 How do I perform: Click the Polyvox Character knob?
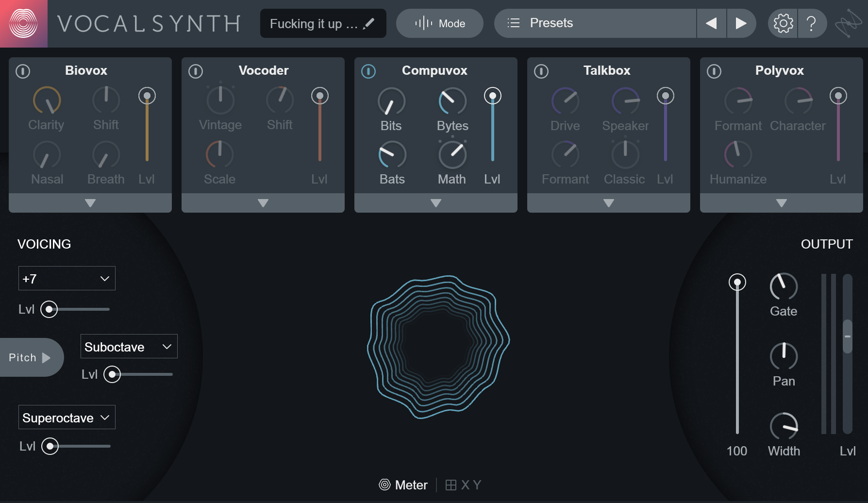coord(798,101)
